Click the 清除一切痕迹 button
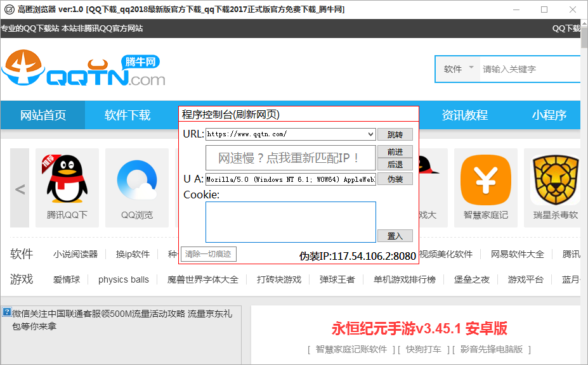Screen dimensions: 588x365 click(x=209, y=254)
